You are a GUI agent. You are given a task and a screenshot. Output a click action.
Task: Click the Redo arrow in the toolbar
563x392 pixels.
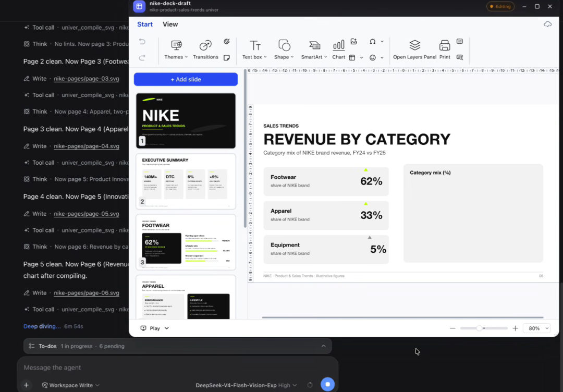pos(142,57)
